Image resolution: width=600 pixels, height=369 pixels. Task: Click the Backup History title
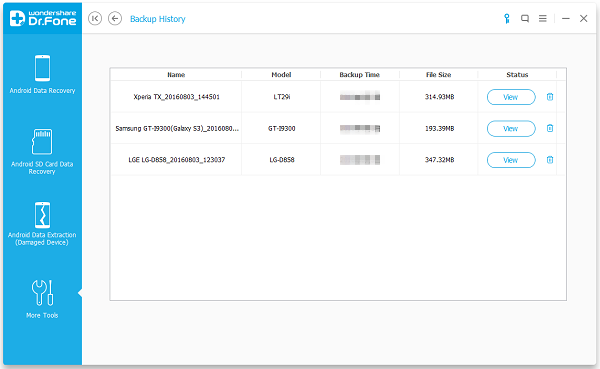[158, 19]
